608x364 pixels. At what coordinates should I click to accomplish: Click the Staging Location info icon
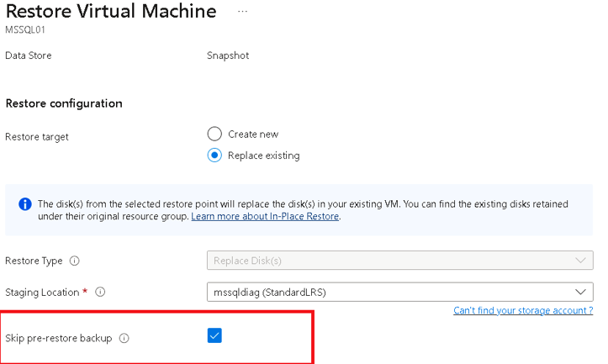point(100,292)
